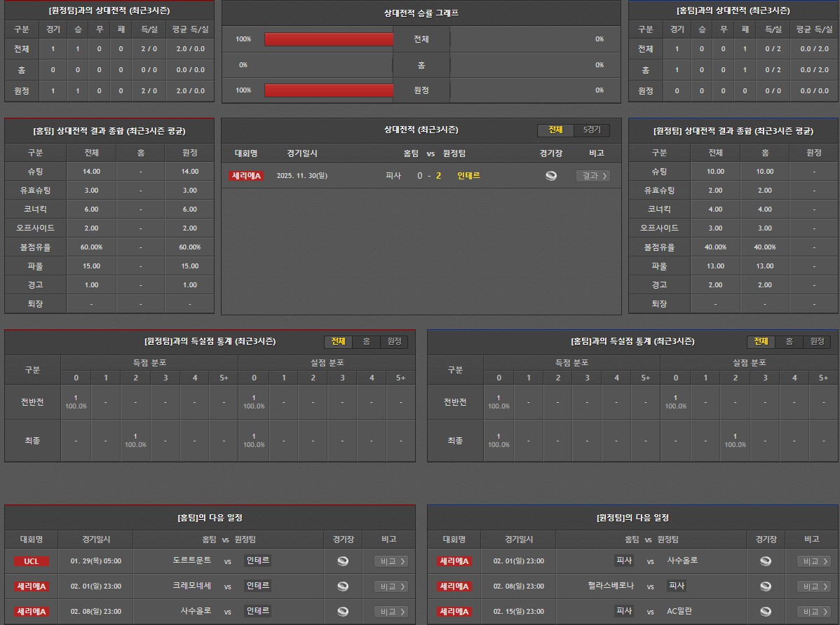This screenshot has width=840, height=625.
Task: Open 비교 for 도르트문트 vs 인테르
Action: coord(391,561)
